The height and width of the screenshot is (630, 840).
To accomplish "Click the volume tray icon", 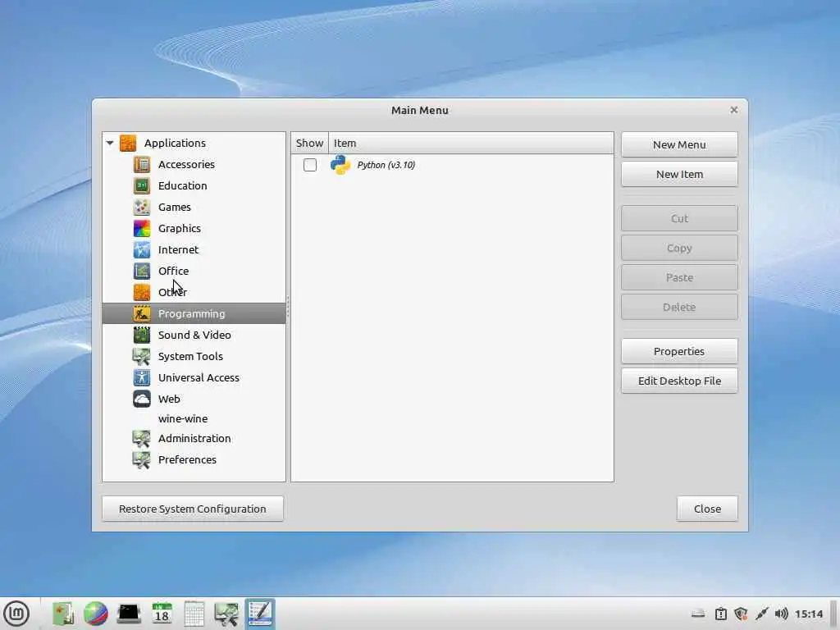I will click(781, 614).
